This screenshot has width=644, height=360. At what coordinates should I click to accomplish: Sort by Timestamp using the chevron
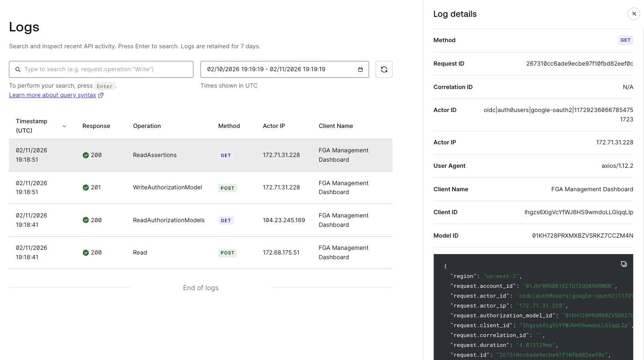point(65,126)
